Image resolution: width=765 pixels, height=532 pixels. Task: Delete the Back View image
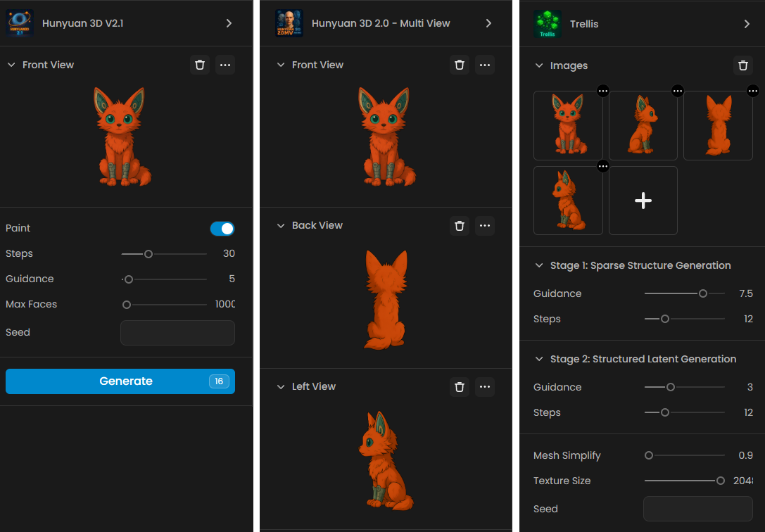pyautogui.click(x=460, y=226)
